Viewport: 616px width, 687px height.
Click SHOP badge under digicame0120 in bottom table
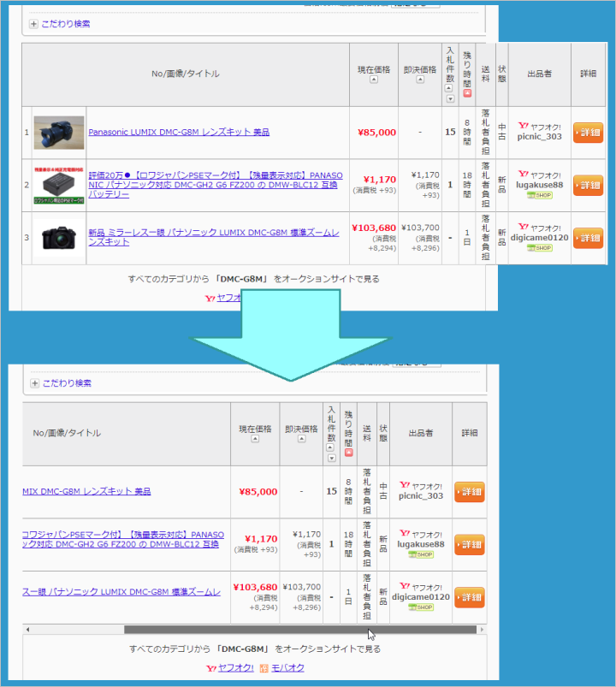pyautogui.click(x=421, y=607)
